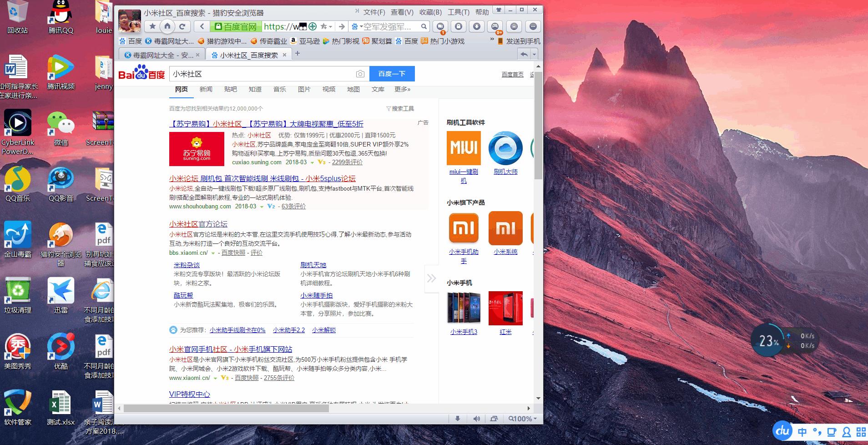Select the 新闻 search category tab

(x=206, y=89)
